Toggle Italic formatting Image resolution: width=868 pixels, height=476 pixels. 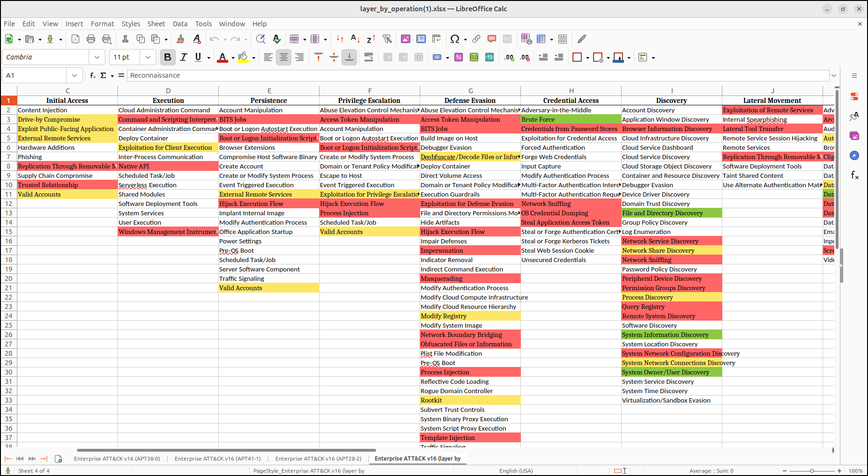183,57
